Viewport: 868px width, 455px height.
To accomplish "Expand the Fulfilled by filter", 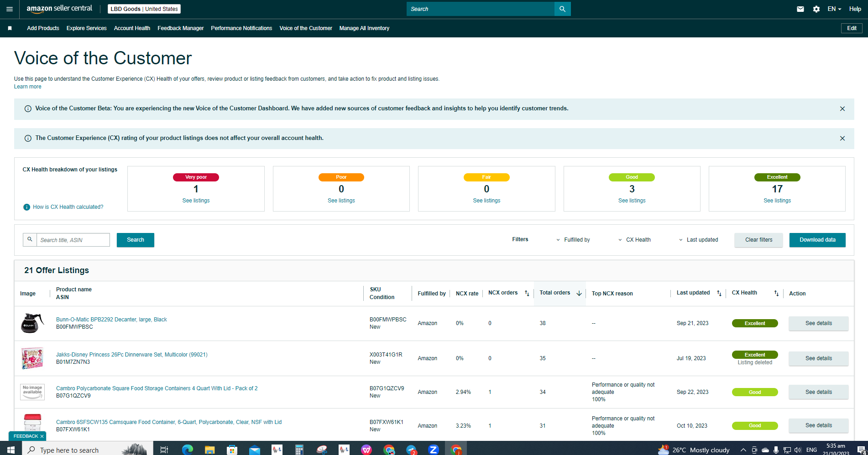I will [573, 240].
